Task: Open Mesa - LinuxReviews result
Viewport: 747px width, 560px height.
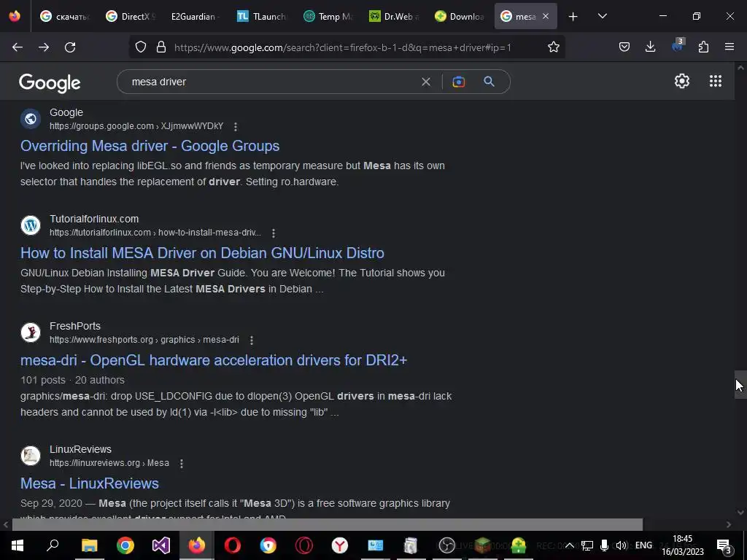Action: pos(90,483)
